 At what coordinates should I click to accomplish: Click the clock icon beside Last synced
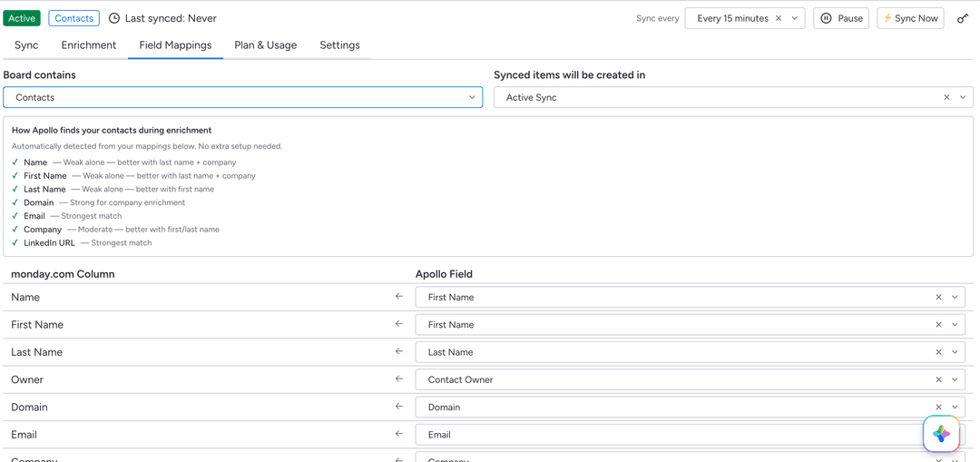point(114,19)
